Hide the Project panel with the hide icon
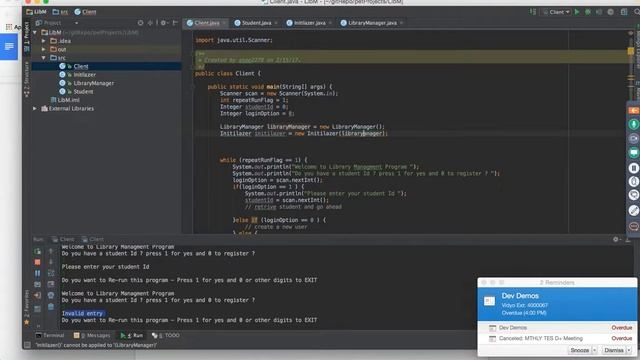The image size is (640, 360). pos(175,23)
